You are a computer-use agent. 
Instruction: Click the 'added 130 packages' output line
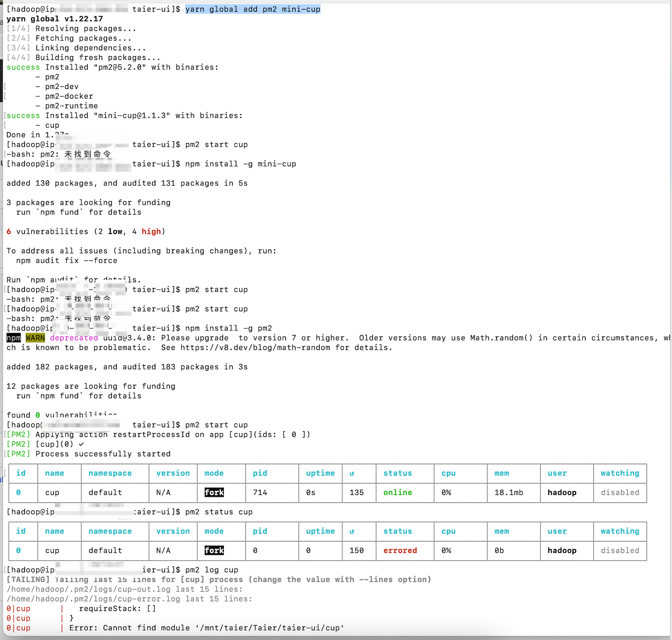pos(127,183)
